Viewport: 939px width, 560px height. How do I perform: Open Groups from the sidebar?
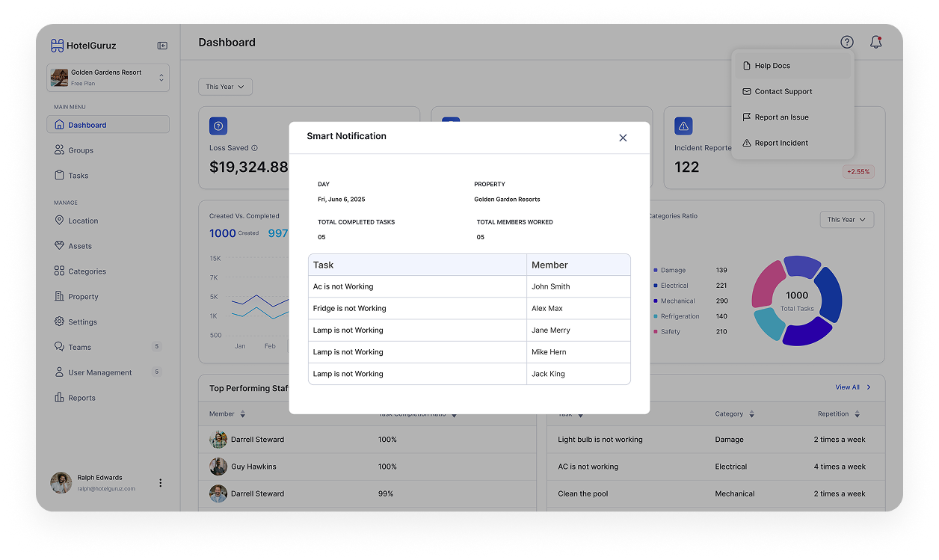[x=81, y=150]
